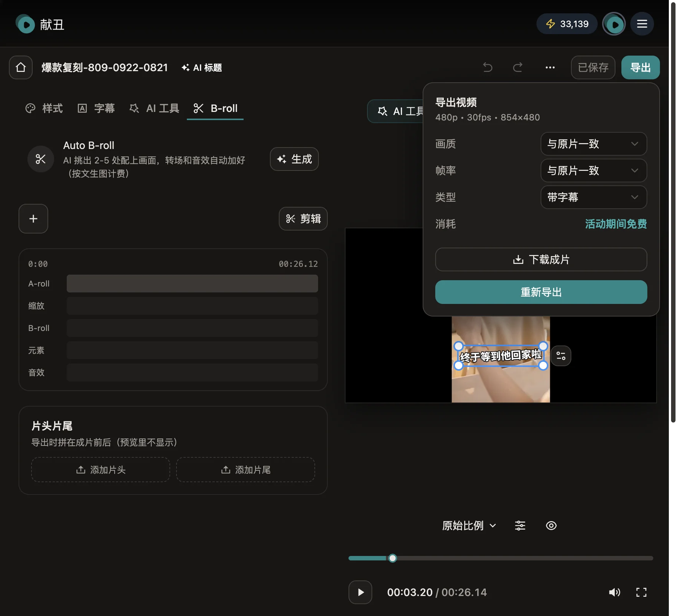Generate an AI title
Screen dimensions: 677x616
tap(202, 67)
